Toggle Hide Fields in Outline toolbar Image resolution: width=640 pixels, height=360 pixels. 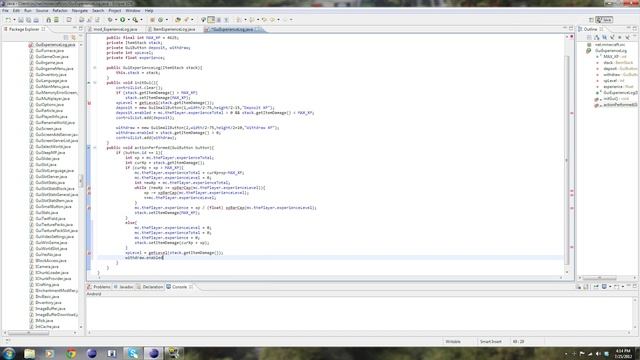coord(604,37)
